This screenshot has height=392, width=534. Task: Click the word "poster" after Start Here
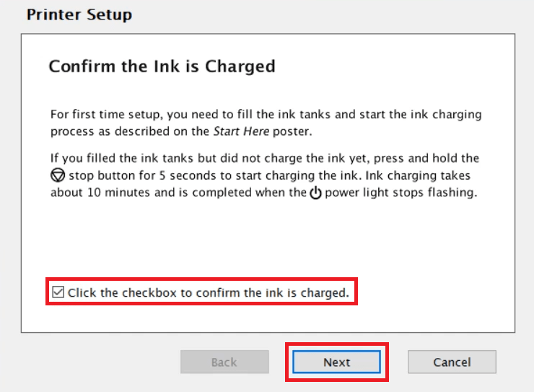coord(292,131)
